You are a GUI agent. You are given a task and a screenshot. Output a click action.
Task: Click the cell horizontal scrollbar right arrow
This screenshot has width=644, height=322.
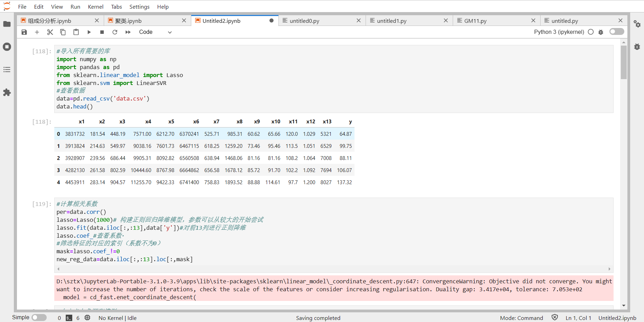point(609,269)
